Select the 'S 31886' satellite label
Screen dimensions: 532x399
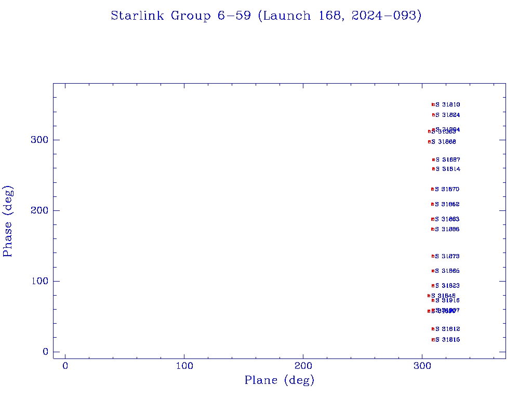447,229
